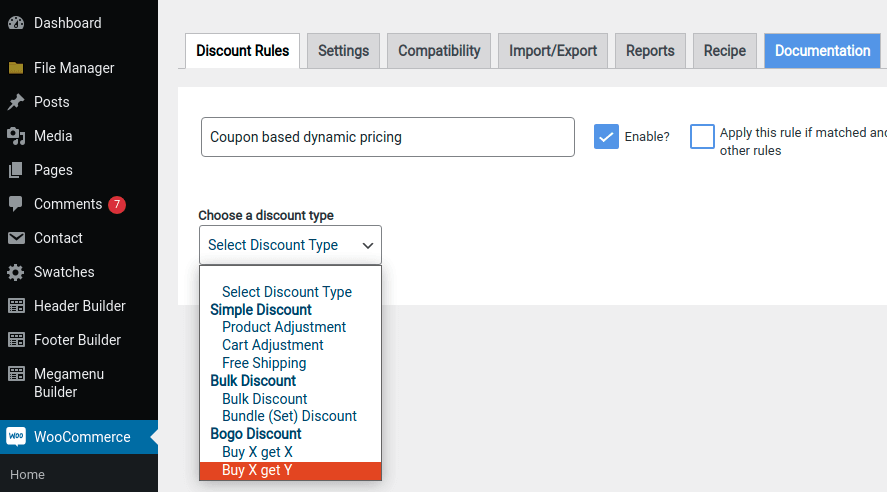Open the Import/Export tab
Image resolution: width=887 pixels, height=492 pixels.
(x=552, y=51)
